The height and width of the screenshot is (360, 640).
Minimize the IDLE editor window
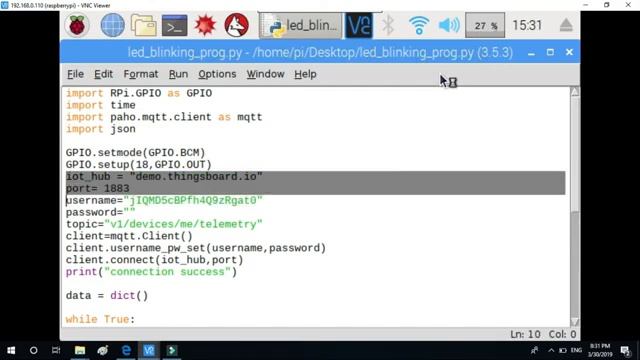point(531,53)
